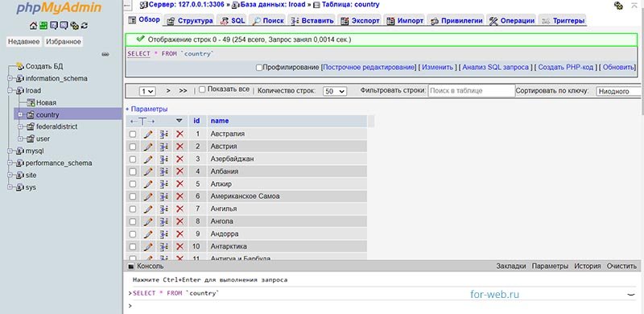Click edit pencil for row Албания
644x314 pixels.
(x=148, y=171)
